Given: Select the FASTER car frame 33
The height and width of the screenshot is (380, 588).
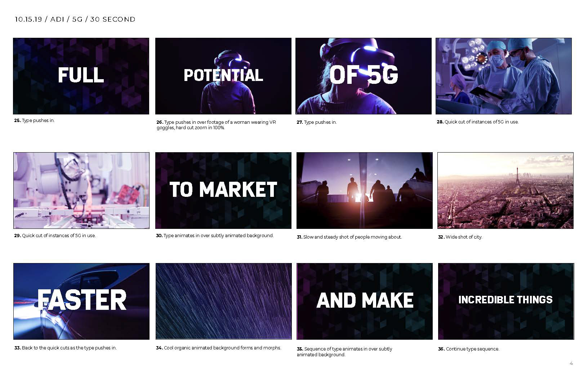Looking at the screenshot, I should 81,301.
